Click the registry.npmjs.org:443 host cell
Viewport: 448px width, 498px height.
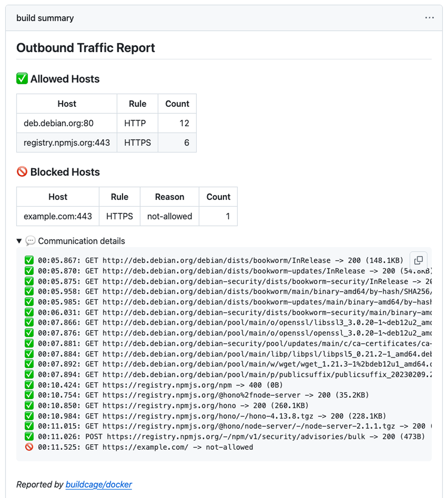[x=67, y=143]
